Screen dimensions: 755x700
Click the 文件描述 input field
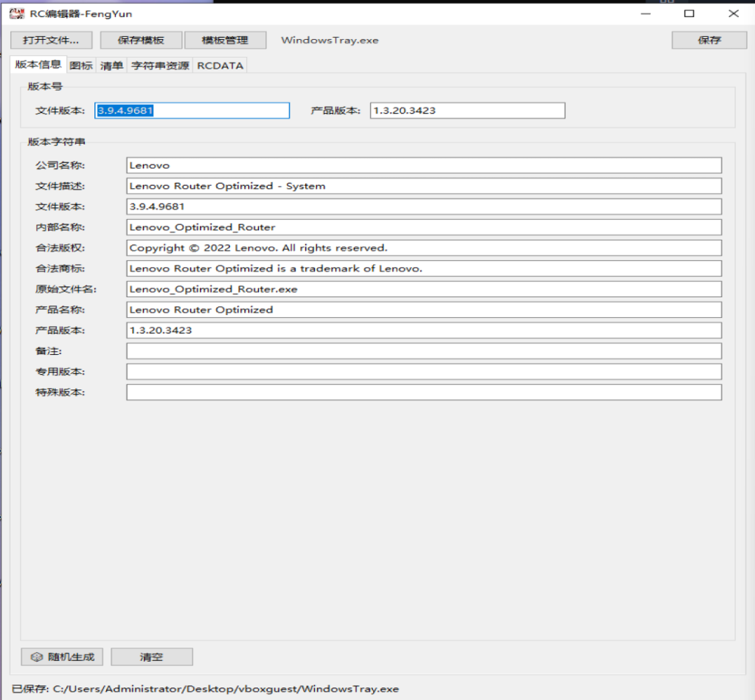[424, 186]
